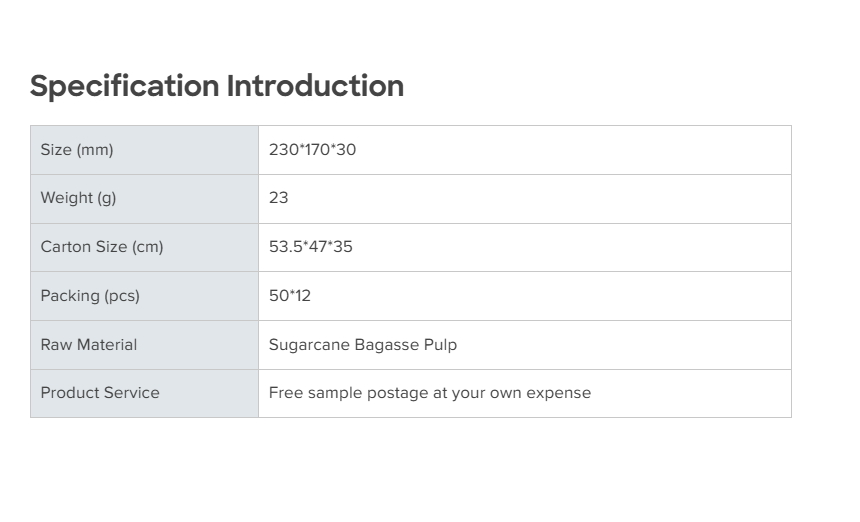Click the weight value 23

point(279,198)
